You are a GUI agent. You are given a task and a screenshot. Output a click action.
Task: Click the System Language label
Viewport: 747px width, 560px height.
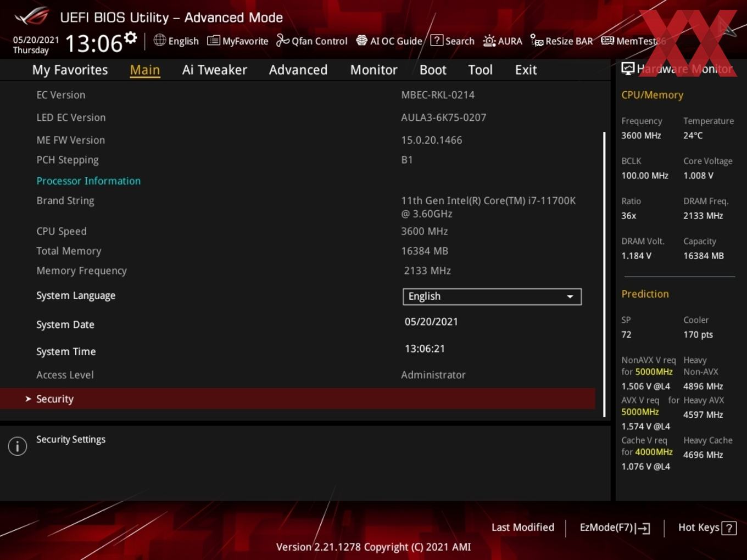[76, 295]
